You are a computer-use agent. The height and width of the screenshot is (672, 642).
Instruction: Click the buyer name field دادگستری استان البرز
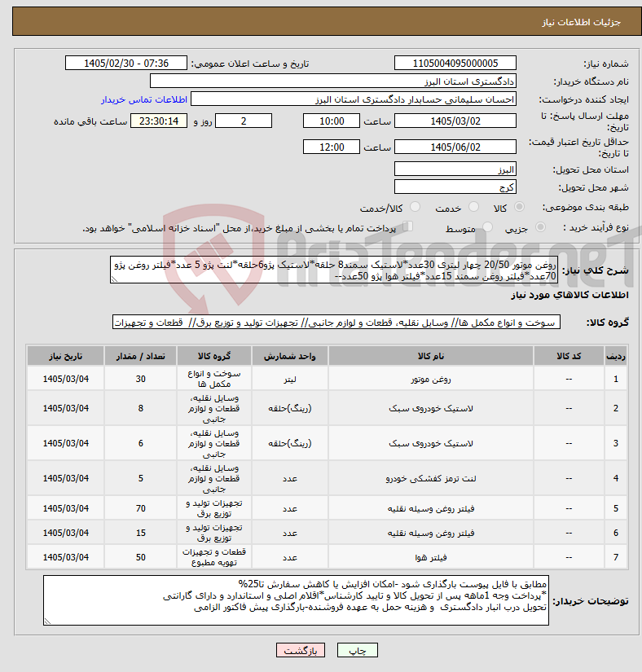click(x=333, y=81)
